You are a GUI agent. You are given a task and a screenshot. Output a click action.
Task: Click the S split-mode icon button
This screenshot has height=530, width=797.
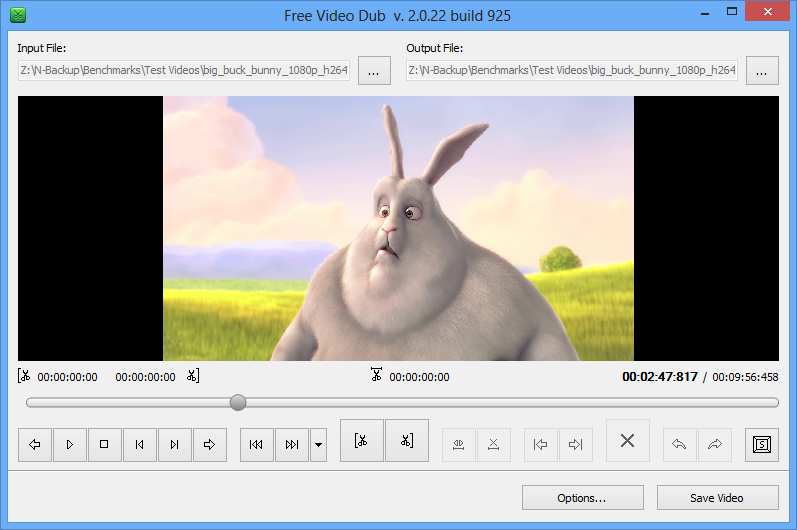click(762, 445)
